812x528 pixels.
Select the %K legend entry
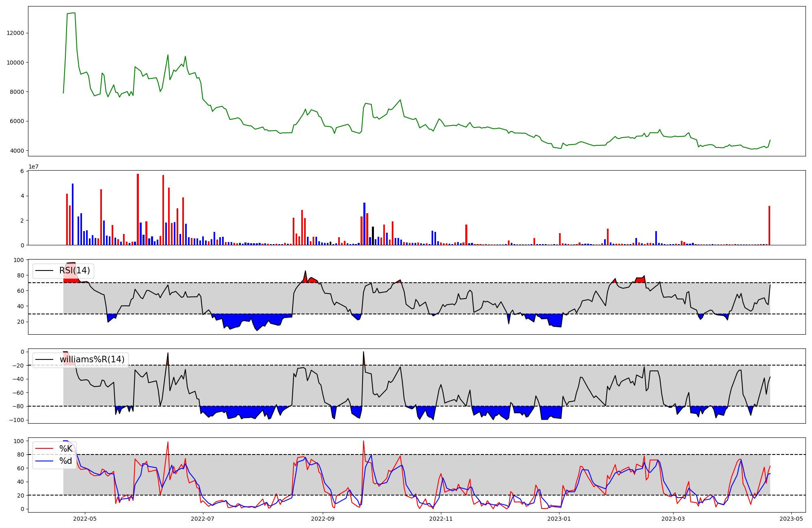pos(66,449)
